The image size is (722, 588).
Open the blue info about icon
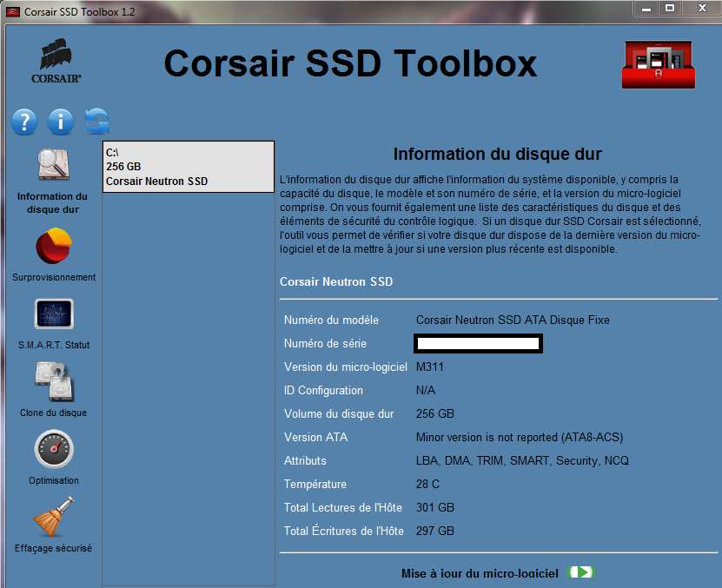[60, 122]
